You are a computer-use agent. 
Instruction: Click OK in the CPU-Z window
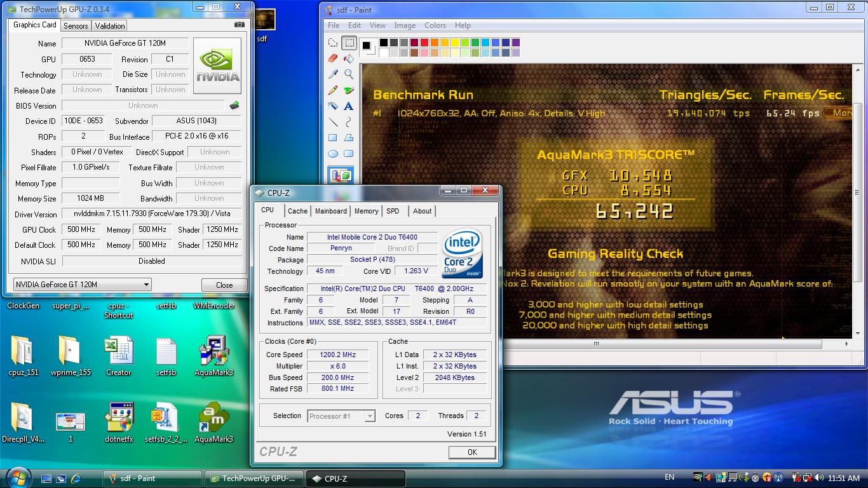pos(472,452)
